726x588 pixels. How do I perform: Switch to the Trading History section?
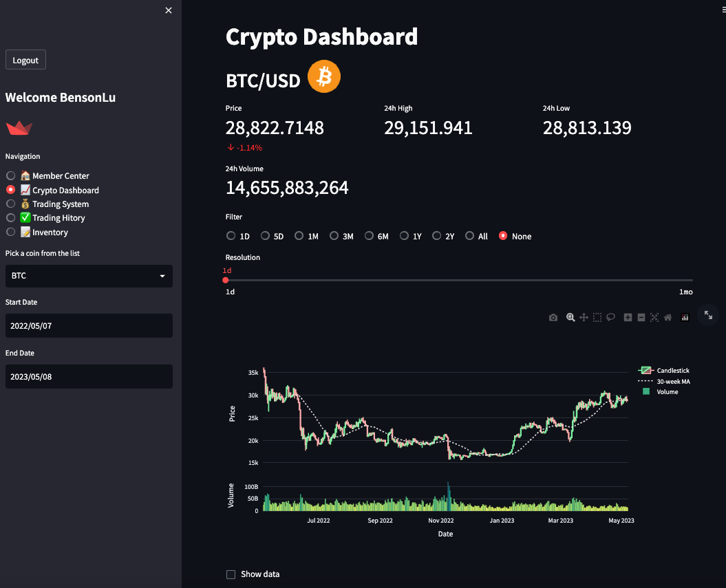click(x=10, y=217)
